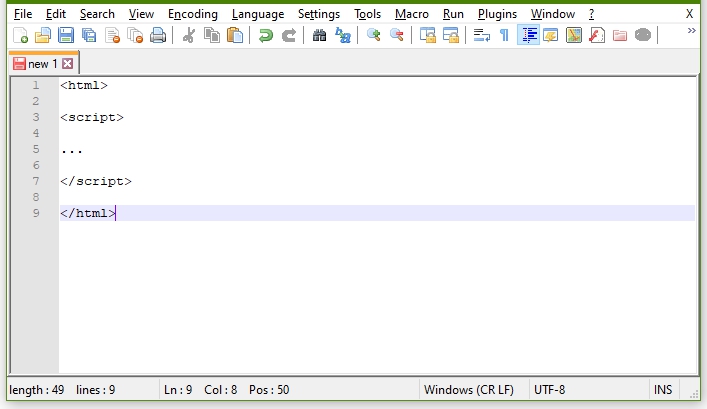Image resolution: width=707 pixels, height=409 pixels.
Task: Start macro recording with the record icon
Action: pos(643,35)
